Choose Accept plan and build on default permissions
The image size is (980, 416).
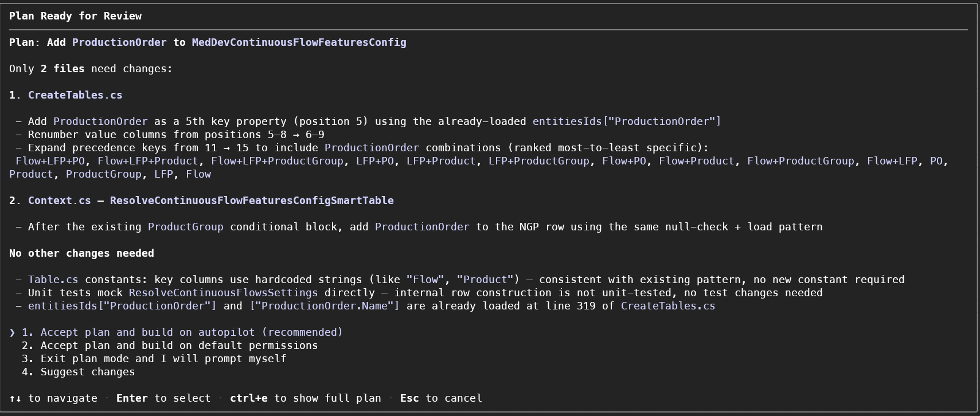170,346
